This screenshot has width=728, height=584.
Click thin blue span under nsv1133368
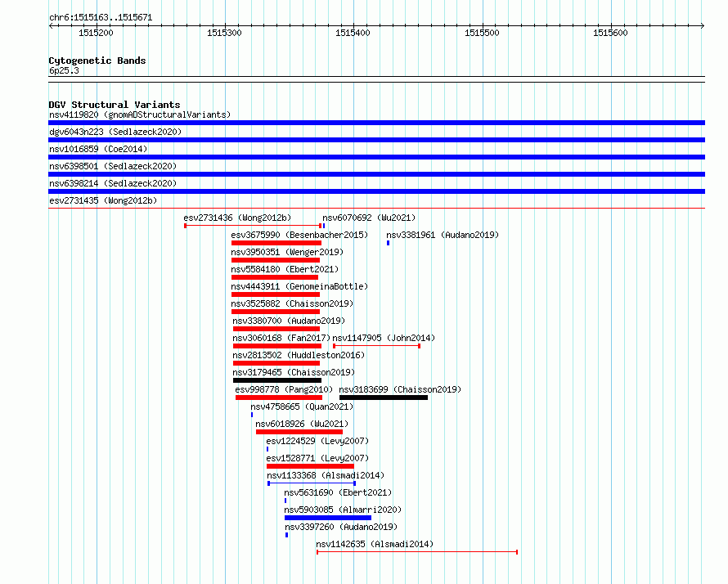click(312, 483)
